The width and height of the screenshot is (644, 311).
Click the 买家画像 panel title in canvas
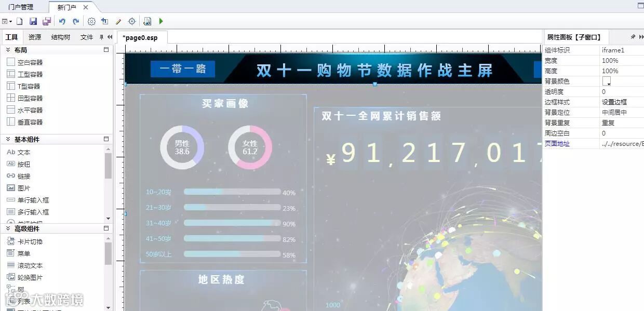225,104
